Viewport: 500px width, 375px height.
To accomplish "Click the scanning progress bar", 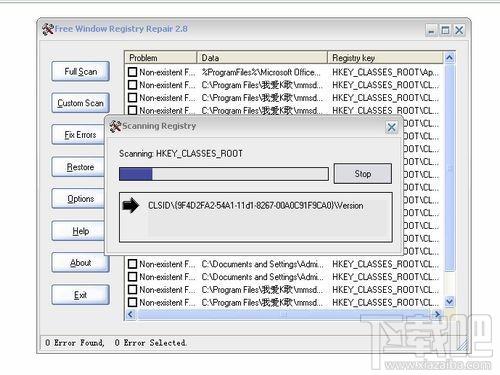I will (x=224, y=174).
